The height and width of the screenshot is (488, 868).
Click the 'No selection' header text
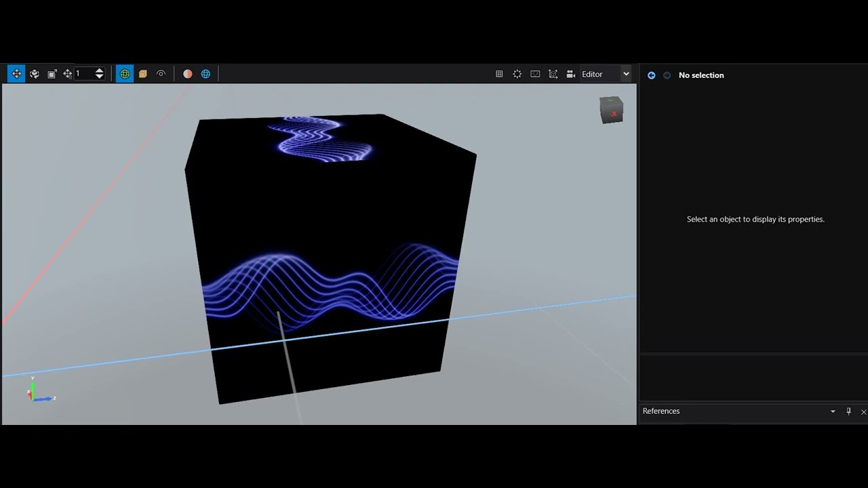coord(701,75)
